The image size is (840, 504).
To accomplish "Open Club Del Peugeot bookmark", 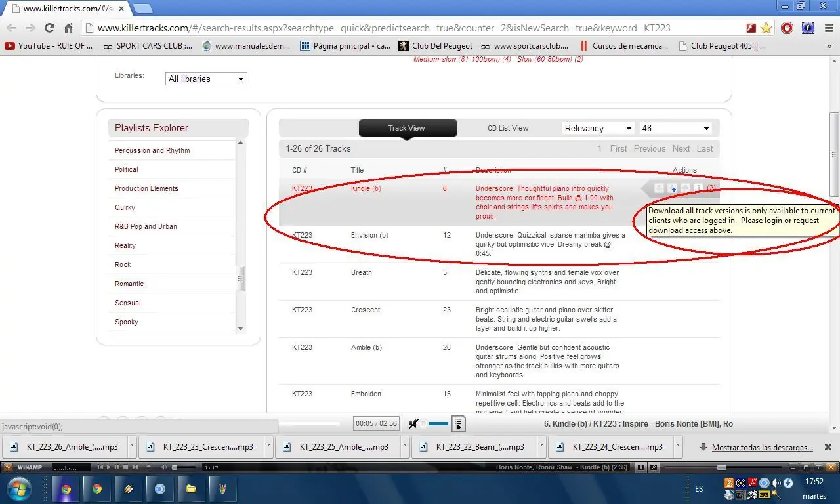I will tap(436, 46).
